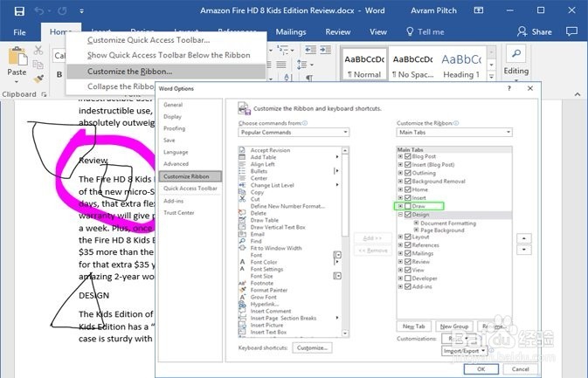Image resolution: width=588 pixels, height=378 pixels.
Task: Collapse the Design tab tree node
Action: [x=400, y=214]
